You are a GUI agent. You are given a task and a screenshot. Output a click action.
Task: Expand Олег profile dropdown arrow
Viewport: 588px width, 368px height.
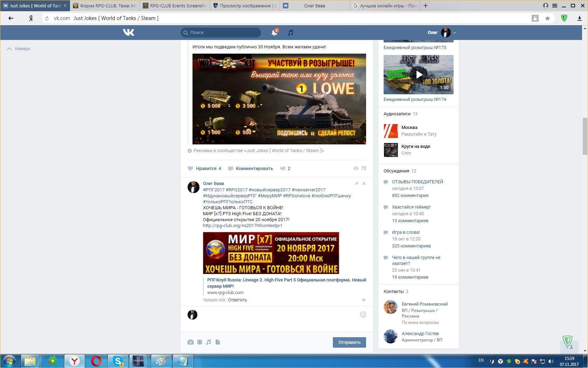click(x=454, y=33)
